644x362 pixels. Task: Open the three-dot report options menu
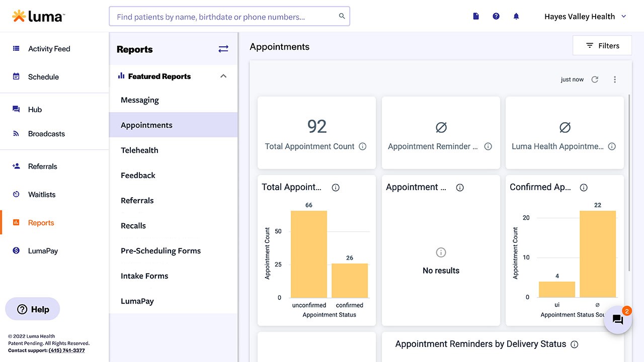[x=615, y=79]
